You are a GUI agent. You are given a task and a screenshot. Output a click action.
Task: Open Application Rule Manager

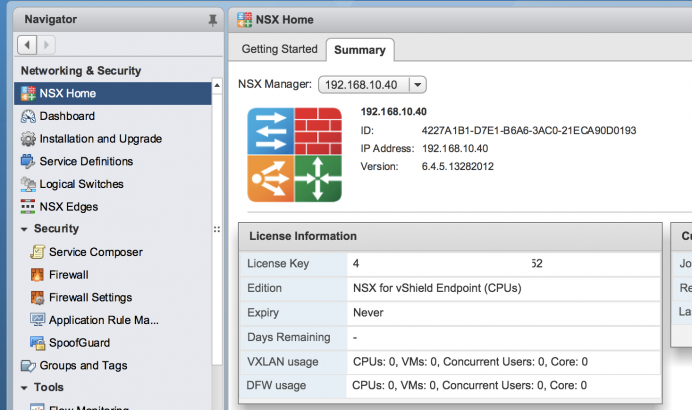pyautogui.click(x=104, y=320)
